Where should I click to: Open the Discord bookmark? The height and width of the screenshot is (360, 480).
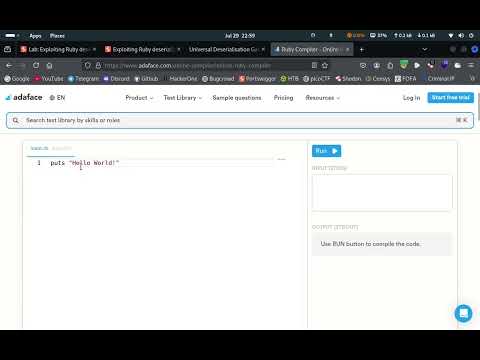pos(116,79)
